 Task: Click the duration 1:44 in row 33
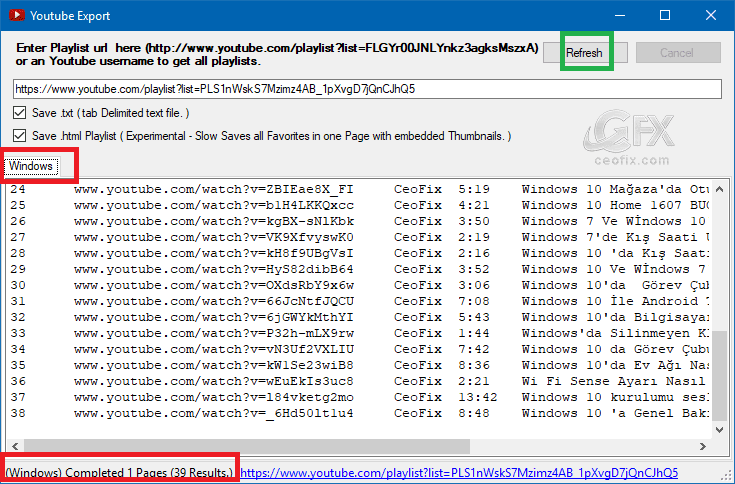[x=474, y=333]
